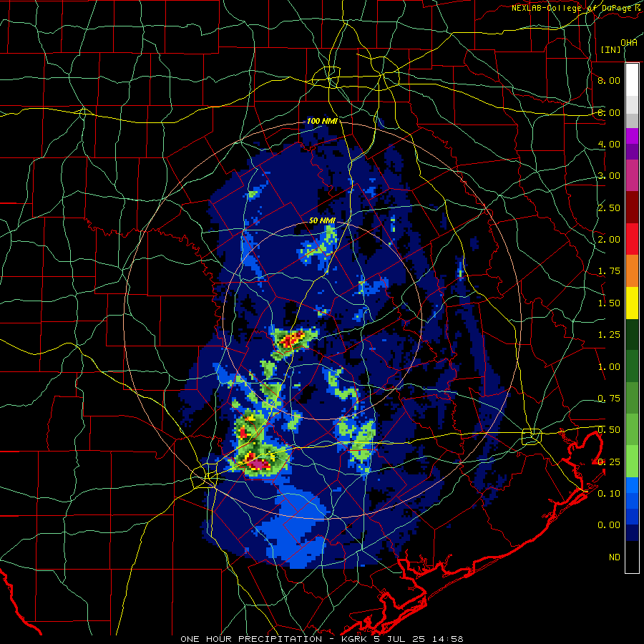The image size is (644, 644).
Task: Click the "2.50" legend value
Action: (609, 208)
